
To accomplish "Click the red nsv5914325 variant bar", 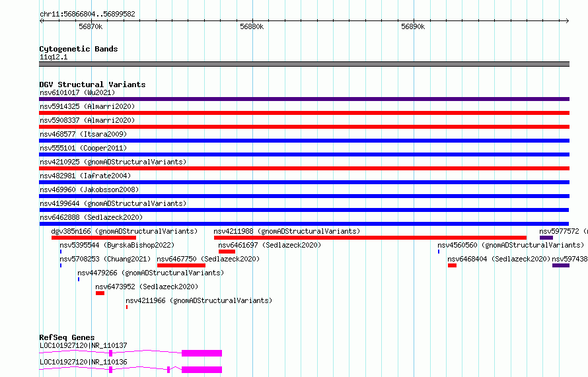I will (304, 113).
